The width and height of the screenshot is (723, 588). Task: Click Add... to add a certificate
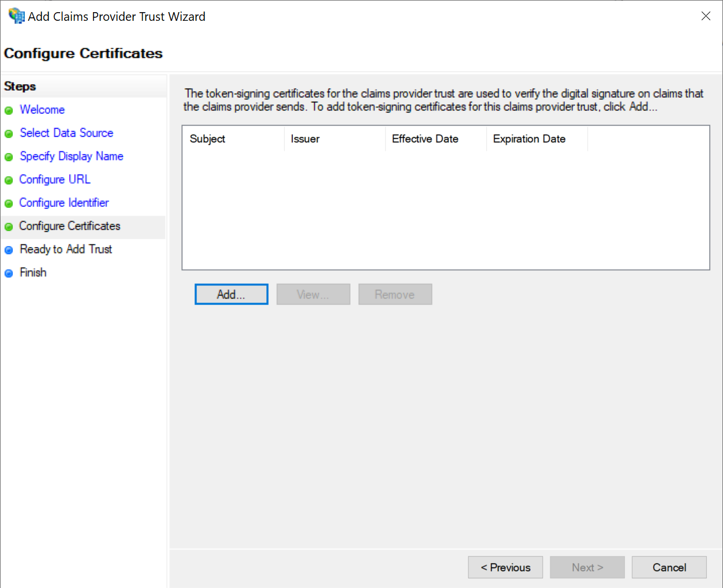(231, 294)
